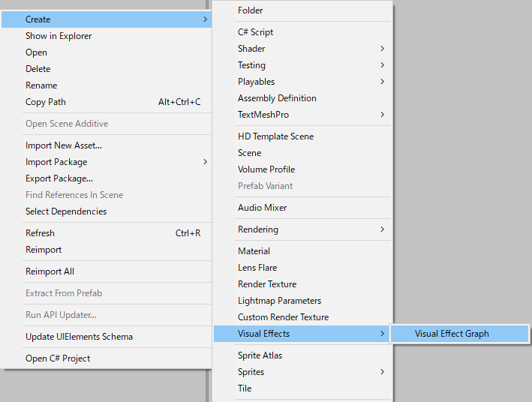This screenshot has width=532, height=402.
Task: Choose Rename from the context menu
Action: [107, 85]
